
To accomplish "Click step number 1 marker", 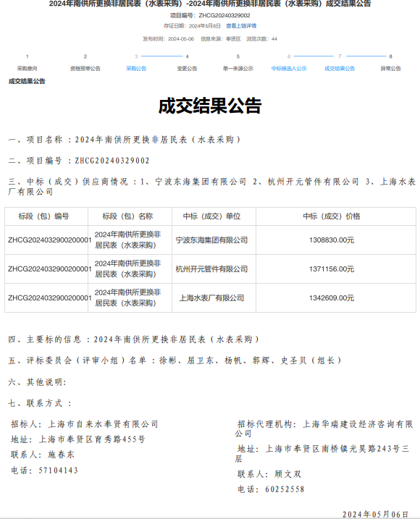I will click(x=28, y=56).
